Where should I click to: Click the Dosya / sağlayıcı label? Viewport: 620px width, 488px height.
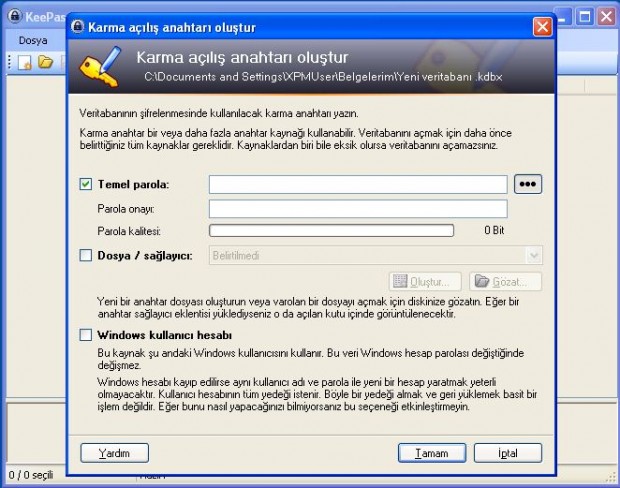pyautogui.click(x=145, y=256)
